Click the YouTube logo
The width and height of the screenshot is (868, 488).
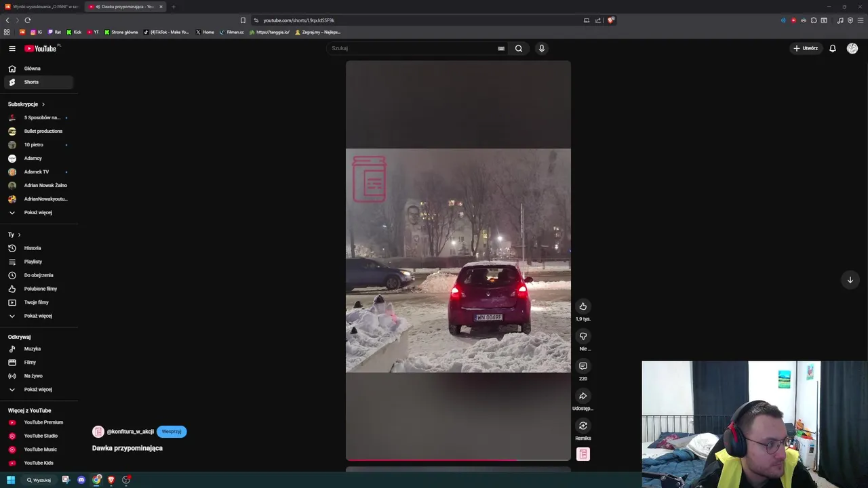click(42, 48)
